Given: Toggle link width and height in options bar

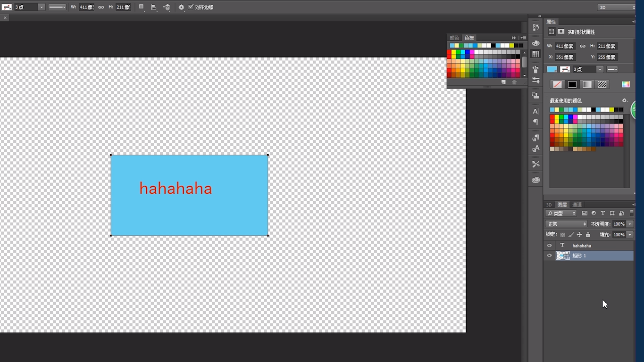Looking at the screenshot, I should pyautogui.click(x=101, y=7).
